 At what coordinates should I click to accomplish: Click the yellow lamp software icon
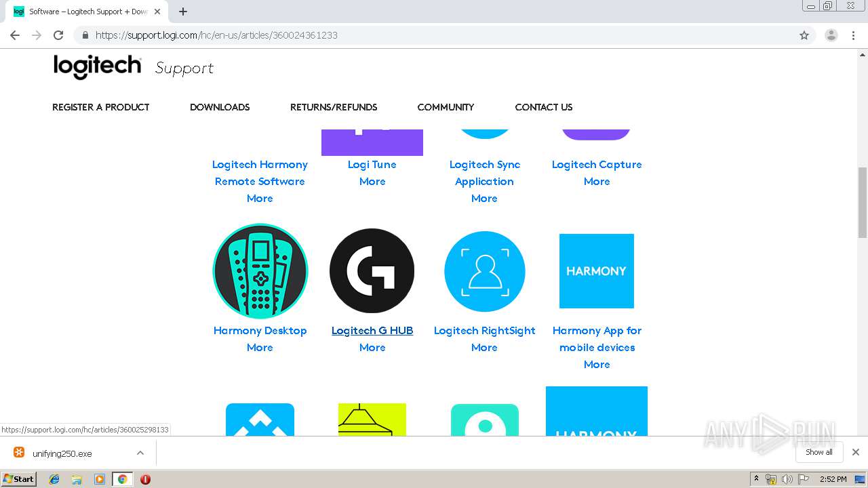tap(372, 420)
